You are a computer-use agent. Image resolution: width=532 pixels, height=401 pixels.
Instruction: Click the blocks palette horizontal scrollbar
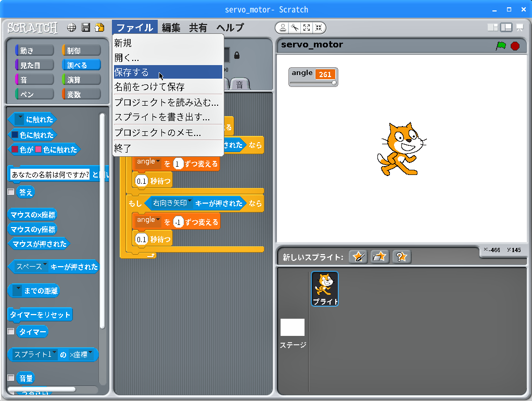click(x=42, y=389)
